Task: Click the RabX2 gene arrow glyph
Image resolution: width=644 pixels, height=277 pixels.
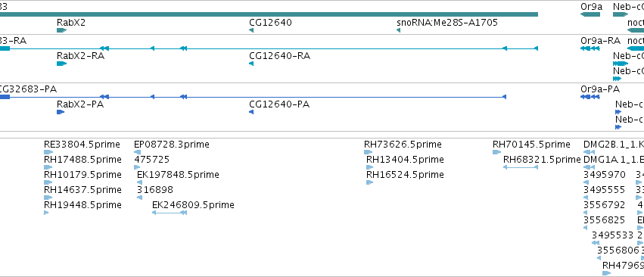Action: [x=61, y=30]
